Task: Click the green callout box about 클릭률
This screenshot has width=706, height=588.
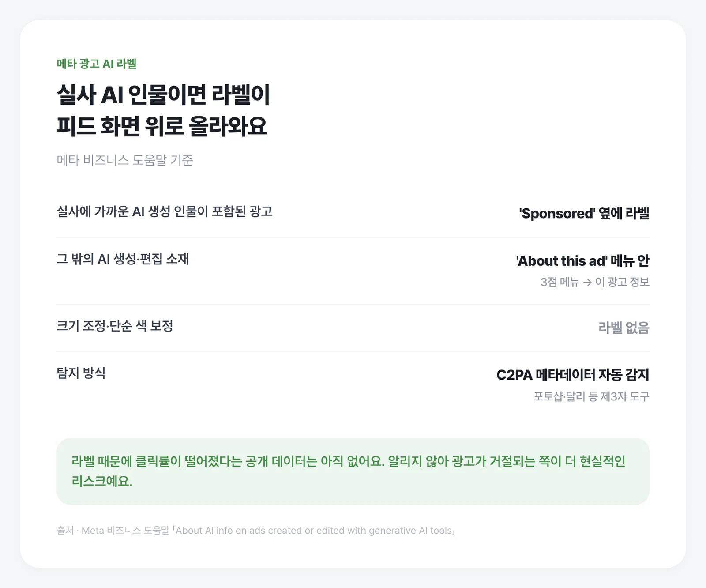Action: (x=353, y=471)
